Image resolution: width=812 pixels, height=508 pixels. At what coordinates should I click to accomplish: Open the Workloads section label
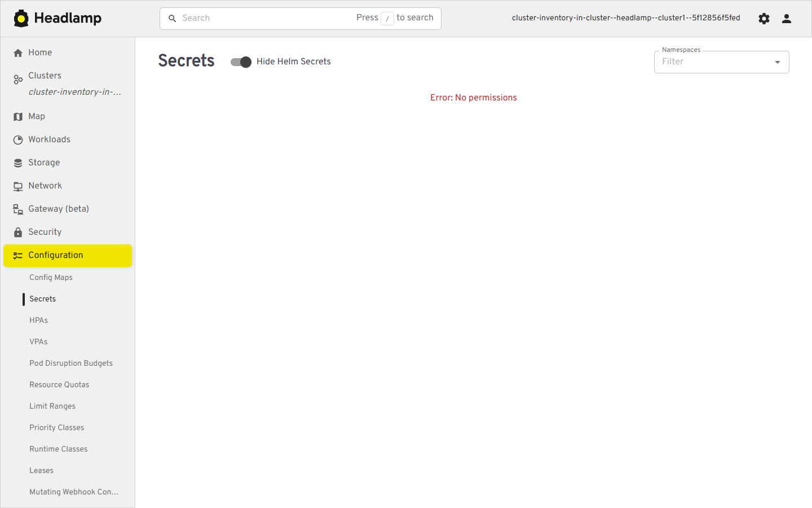click(49, 139)
